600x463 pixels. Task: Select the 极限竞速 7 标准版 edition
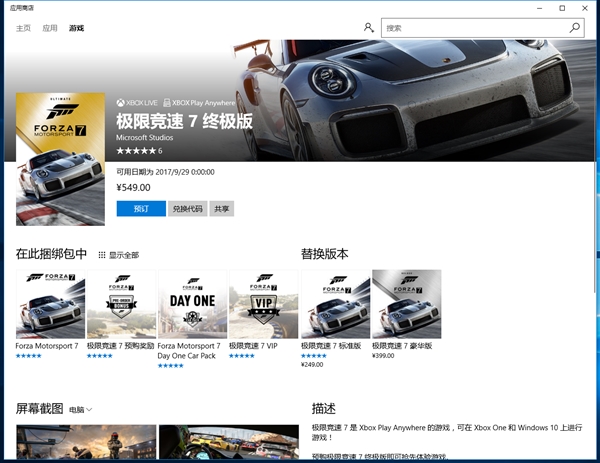click(335, 305)
